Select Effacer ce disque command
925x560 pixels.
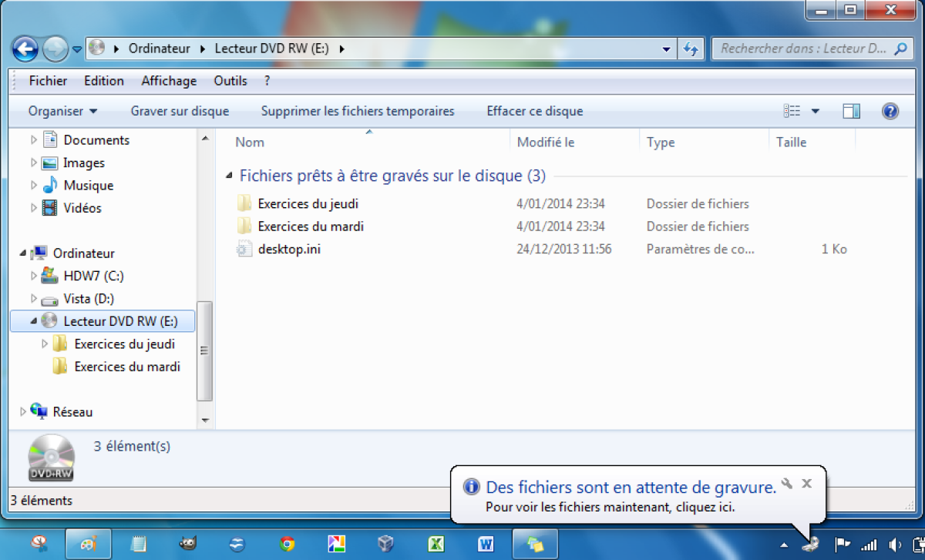(534, 111)
